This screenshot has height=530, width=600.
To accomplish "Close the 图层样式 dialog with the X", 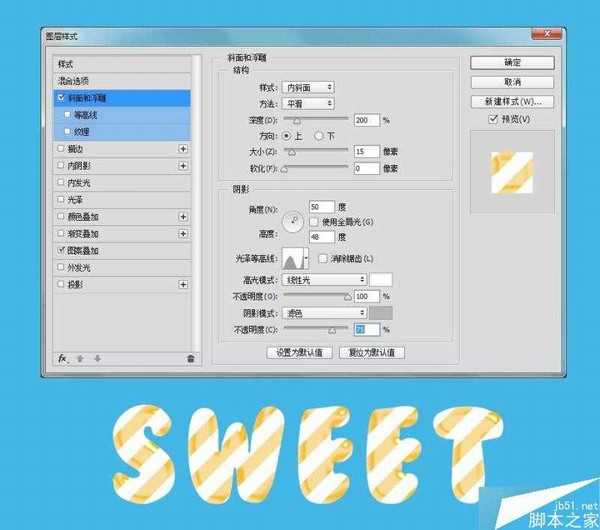I will (546, 34).
